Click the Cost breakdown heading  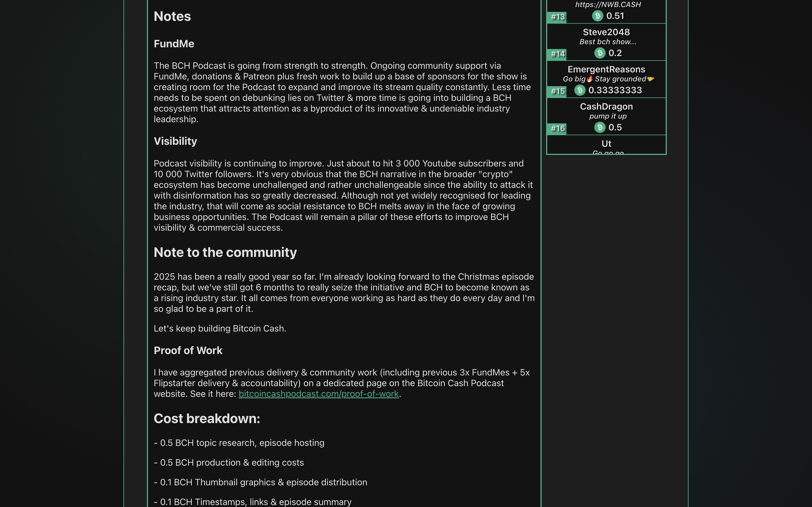pyautogui.click(x=207, y=419)
